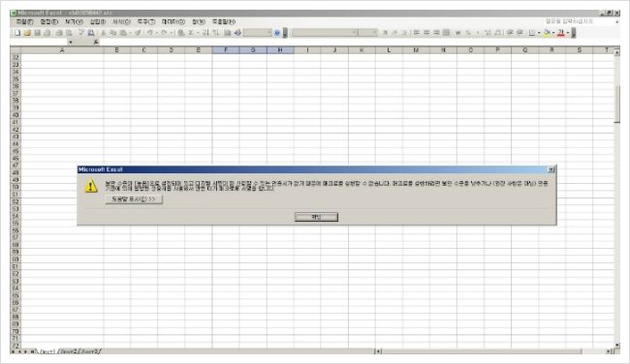
Task: Select column F header
Action: pyautogui.click(x=226, y=50)
